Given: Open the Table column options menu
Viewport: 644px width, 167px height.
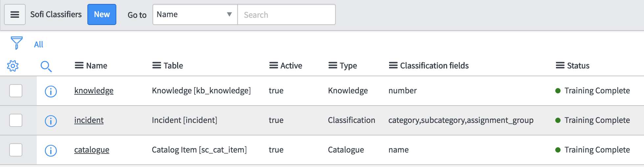Looking at the screenshot, I should tap(156, 65).
